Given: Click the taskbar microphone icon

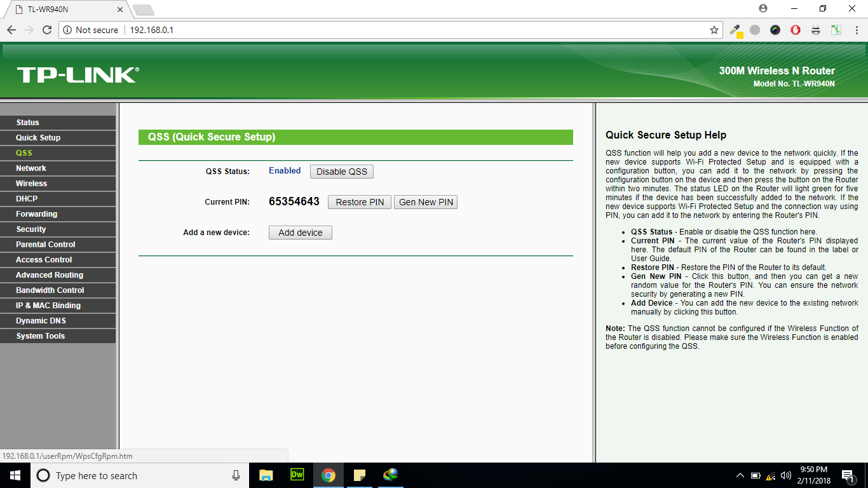Looking at the screenshot, I should (236, 475).
